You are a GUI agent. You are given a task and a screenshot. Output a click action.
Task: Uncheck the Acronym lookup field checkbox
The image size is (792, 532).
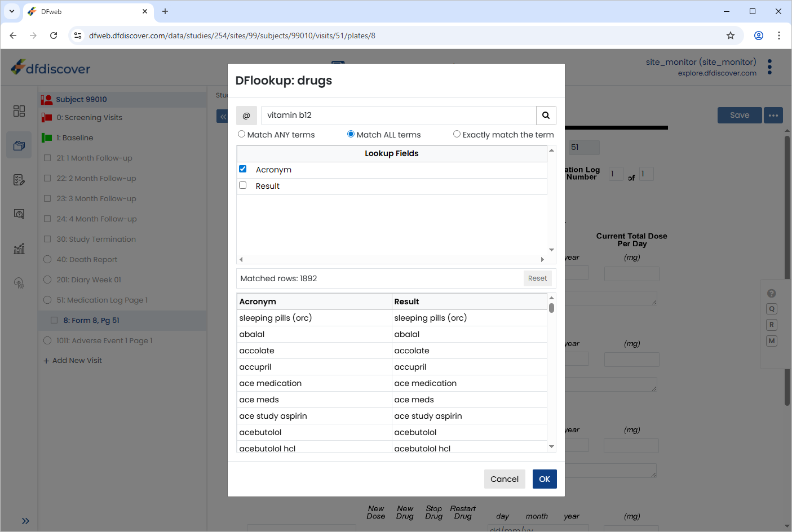click(x=243, y=169)
